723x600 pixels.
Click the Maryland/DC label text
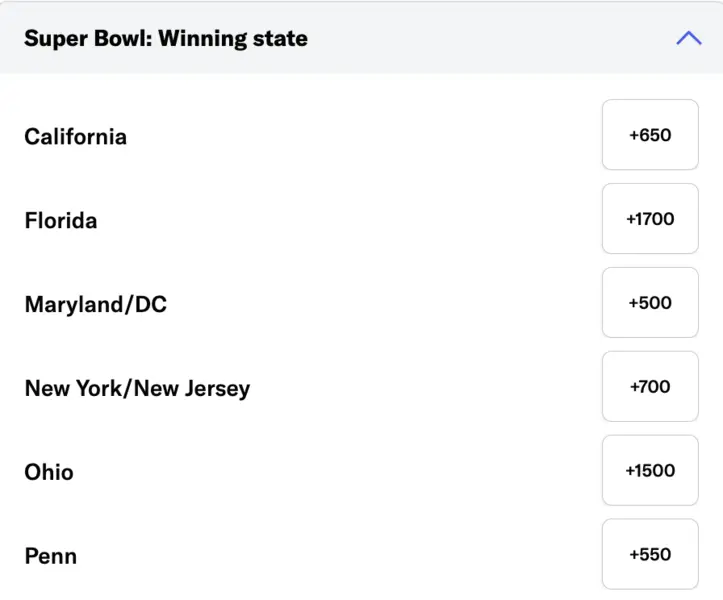(96, 304)
